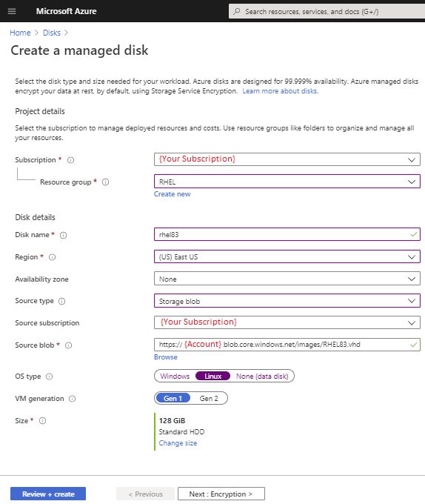Show info tooltip for VM generation
The width and height of the screenshot is (425, 504).
pos(73,399)
